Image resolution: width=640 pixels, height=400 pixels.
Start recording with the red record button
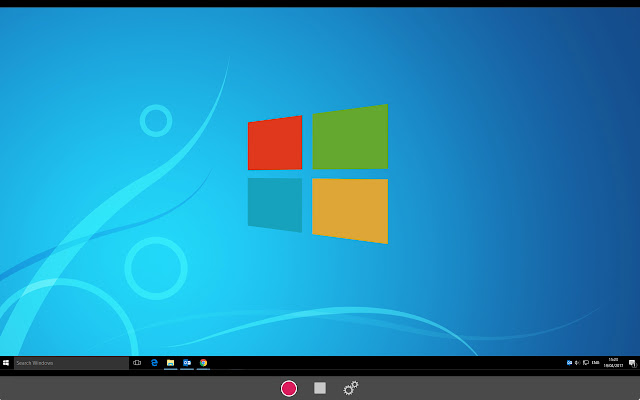point(289,388)
